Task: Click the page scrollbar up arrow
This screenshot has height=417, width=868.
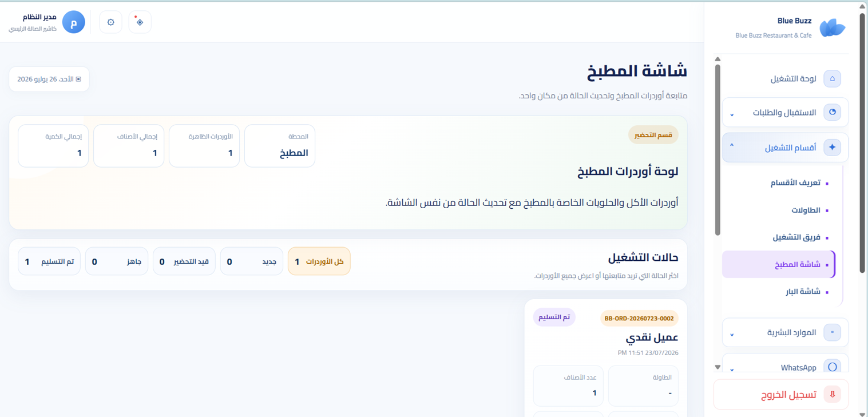Action: click(x=862, y=6)
